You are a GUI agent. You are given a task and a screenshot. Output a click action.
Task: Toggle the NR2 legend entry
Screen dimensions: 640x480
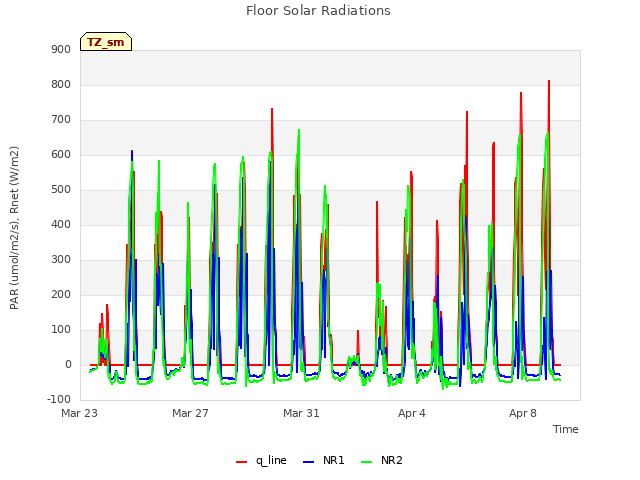coord(382,460)
